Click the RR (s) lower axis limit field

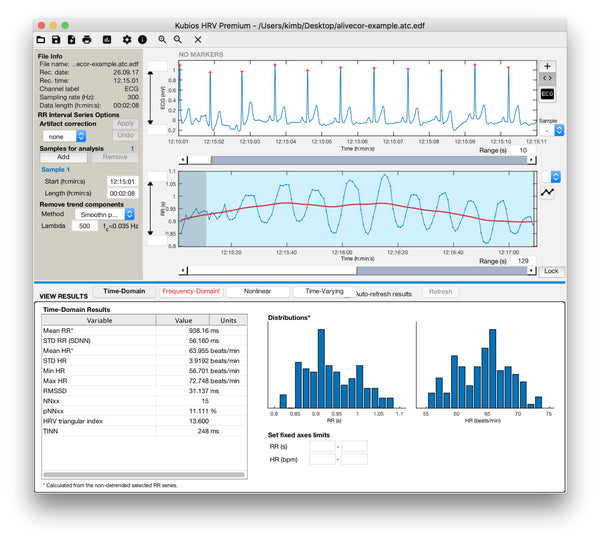[x=322, y=446]
